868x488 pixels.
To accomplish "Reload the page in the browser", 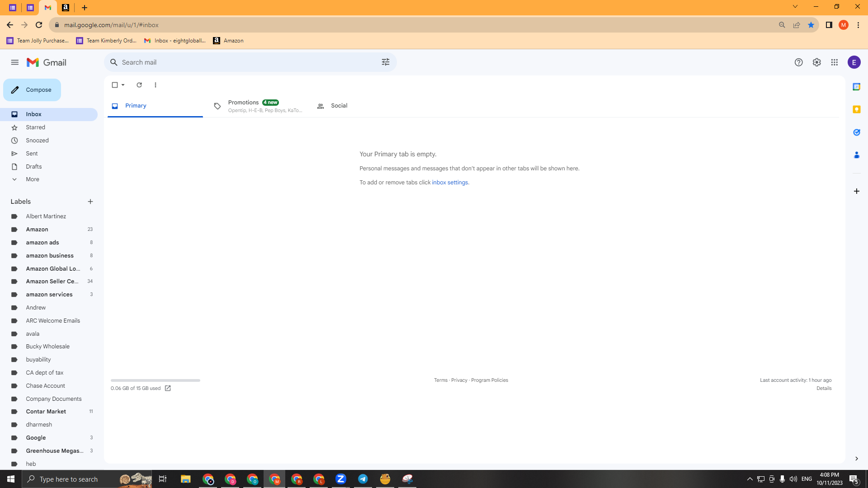I will click(39, 25).
